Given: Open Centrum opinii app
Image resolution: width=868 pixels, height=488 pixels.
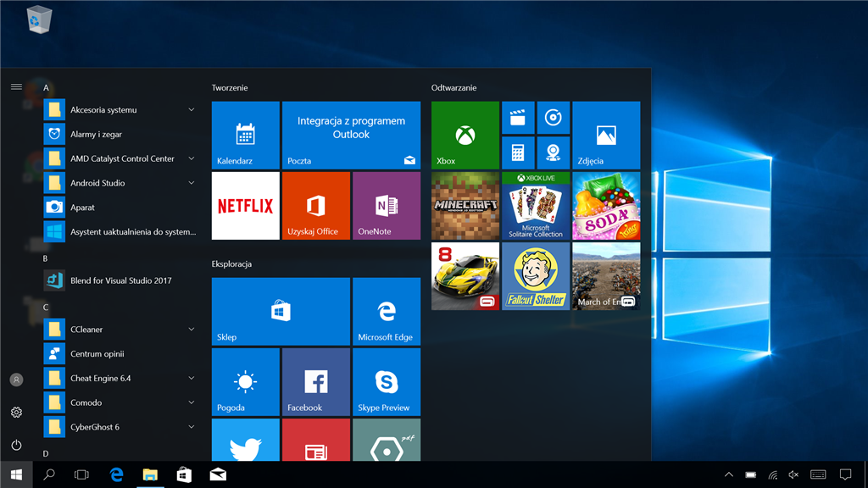Looking at the screenshot, I should coord(121,353).
